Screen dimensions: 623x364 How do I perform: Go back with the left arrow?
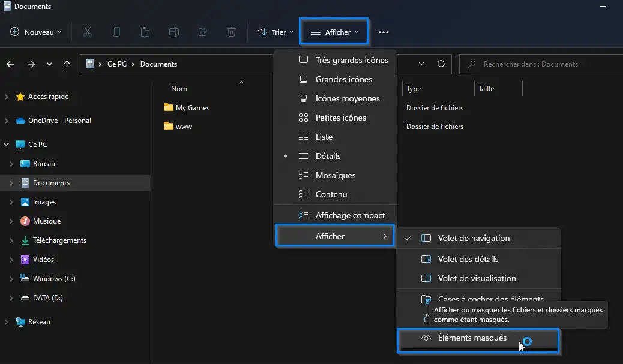[10, 64]
